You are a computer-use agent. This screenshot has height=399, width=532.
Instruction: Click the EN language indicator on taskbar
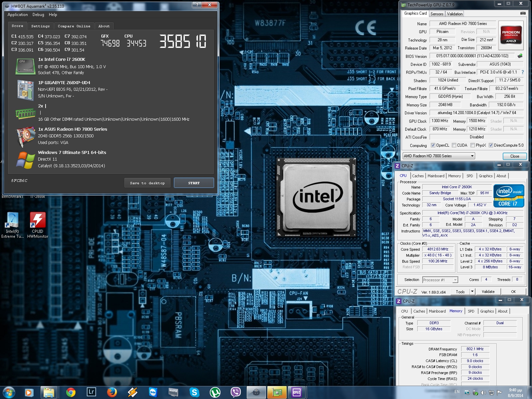coord(457,392)
